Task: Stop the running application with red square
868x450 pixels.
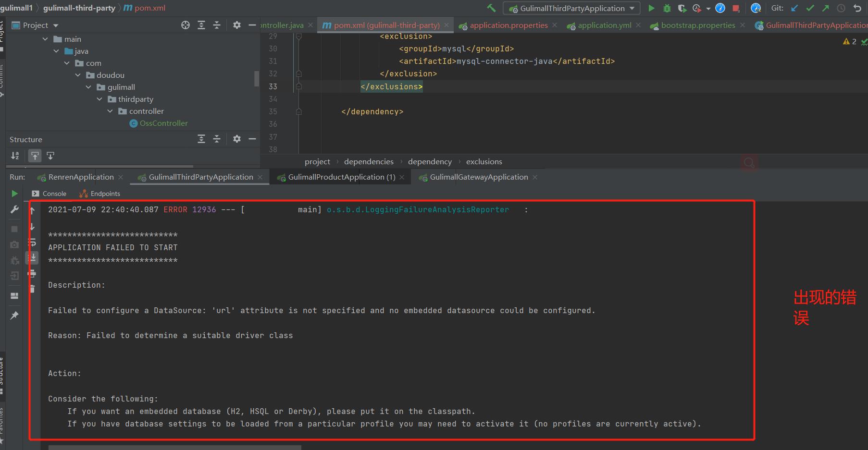Action: [x=736, y=8]
